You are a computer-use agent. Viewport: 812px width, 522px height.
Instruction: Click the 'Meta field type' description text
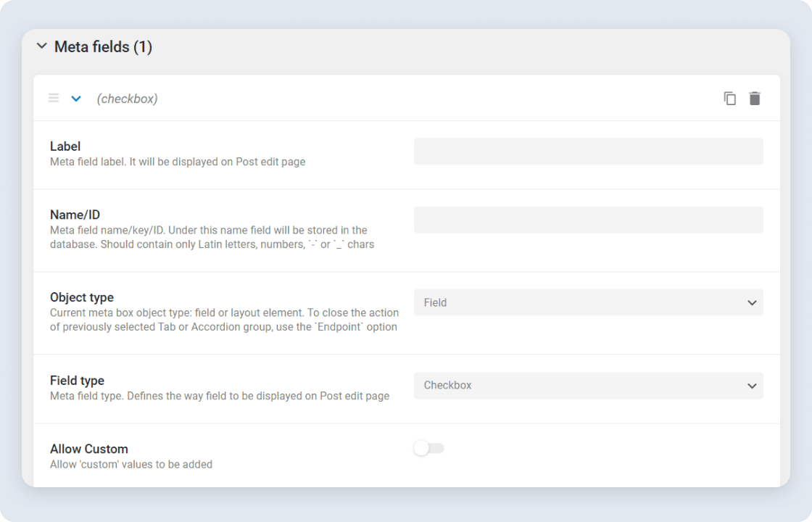[x=220, y=396]
